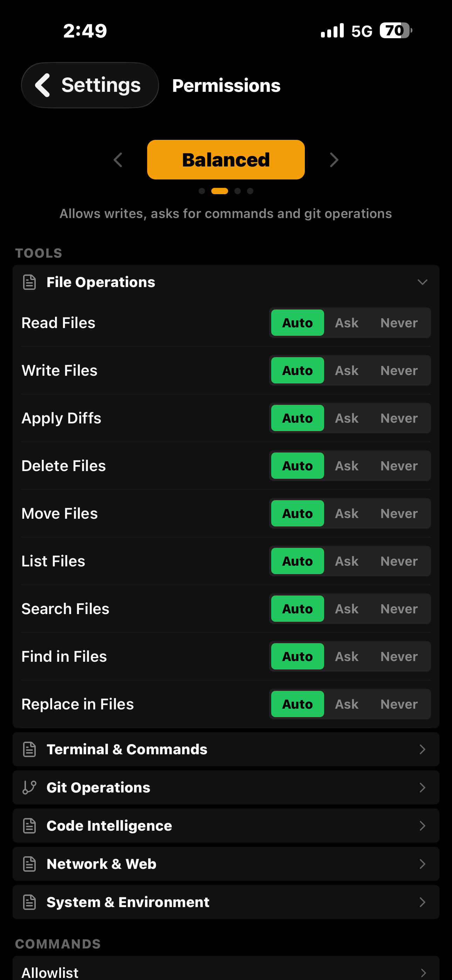
Task: Collapse the File Operations section
Action: pos(422,282)
